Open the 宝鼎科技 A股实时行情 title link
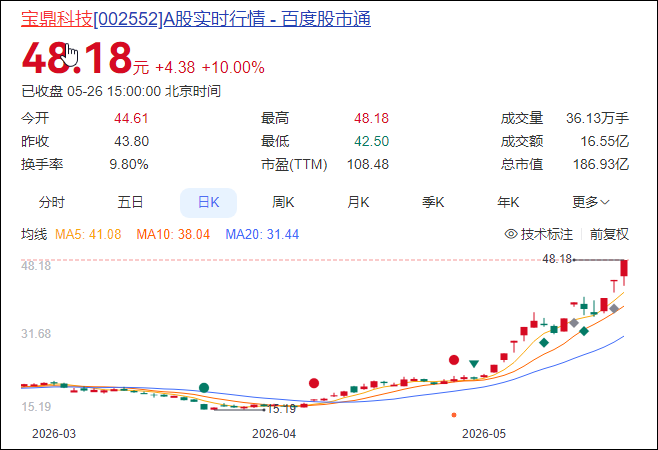This screenshot has width=658, height=450. [196, 19]
